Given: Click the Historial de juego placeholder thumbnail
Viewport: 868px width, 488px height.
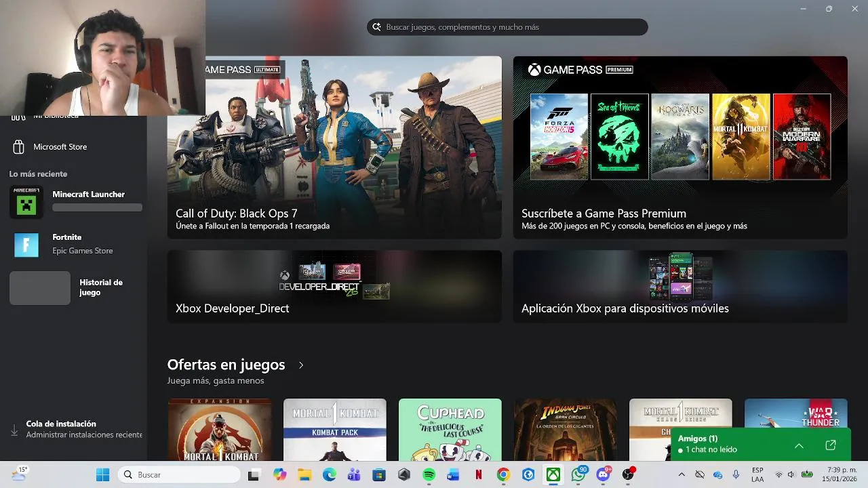Looking at the screenshot, I should [40, 288].
